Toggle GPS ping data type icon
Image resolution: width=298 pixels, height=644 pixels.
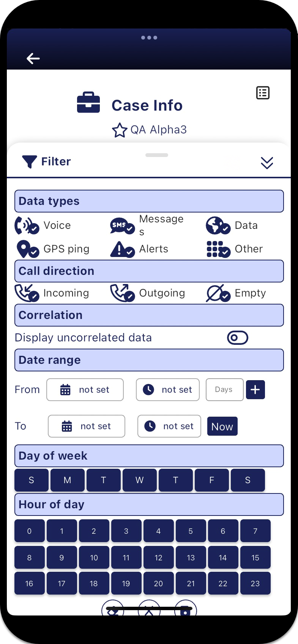click(x=27, y=249)
